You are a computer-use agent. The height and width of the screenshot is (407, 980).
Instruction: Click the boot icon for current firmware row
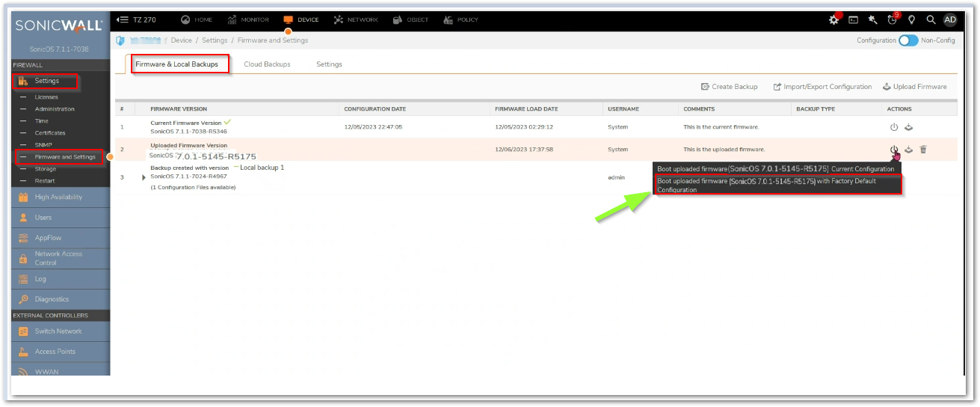894,127
